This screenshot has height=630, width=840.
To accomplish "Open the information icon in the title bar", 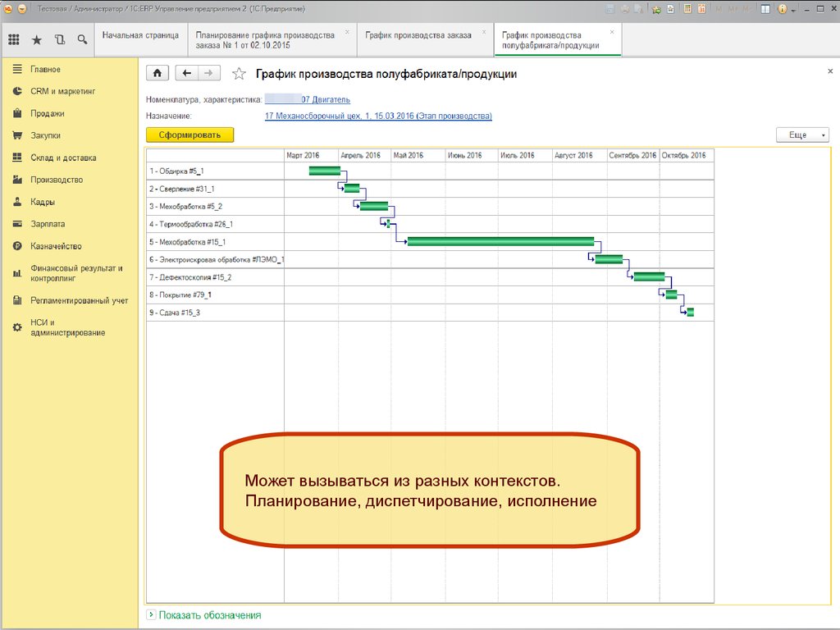I will click(x=782, y=8).
